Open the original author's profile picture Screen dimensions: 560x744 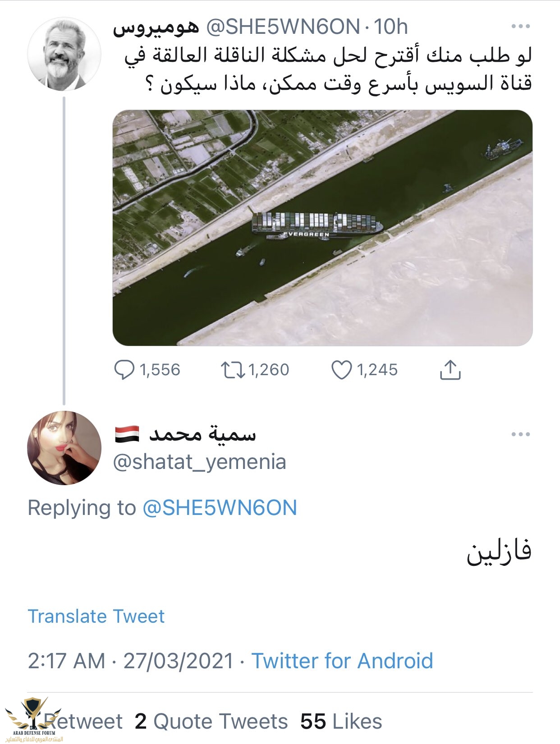click(64, 54)
